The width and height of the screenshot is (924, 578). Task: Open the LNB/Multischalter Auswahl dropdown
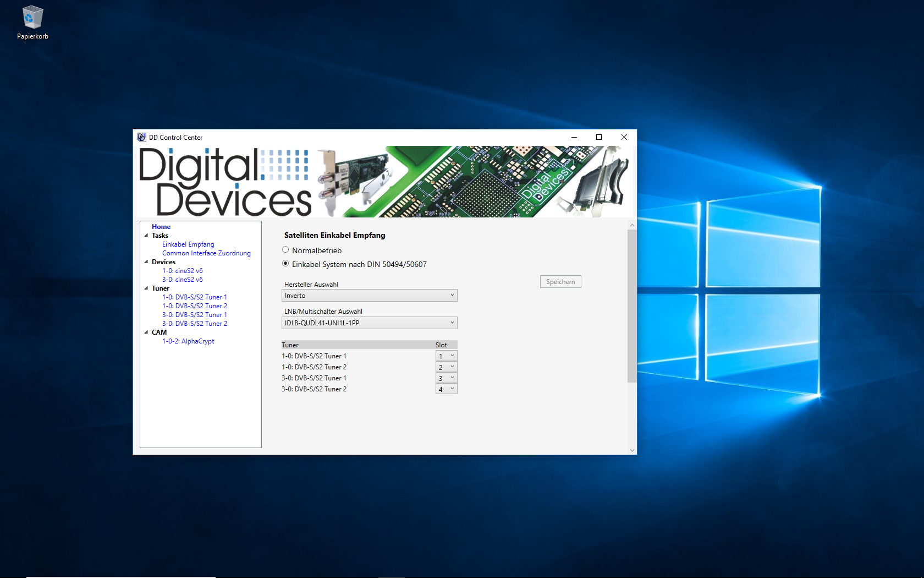tap(370, 323)
